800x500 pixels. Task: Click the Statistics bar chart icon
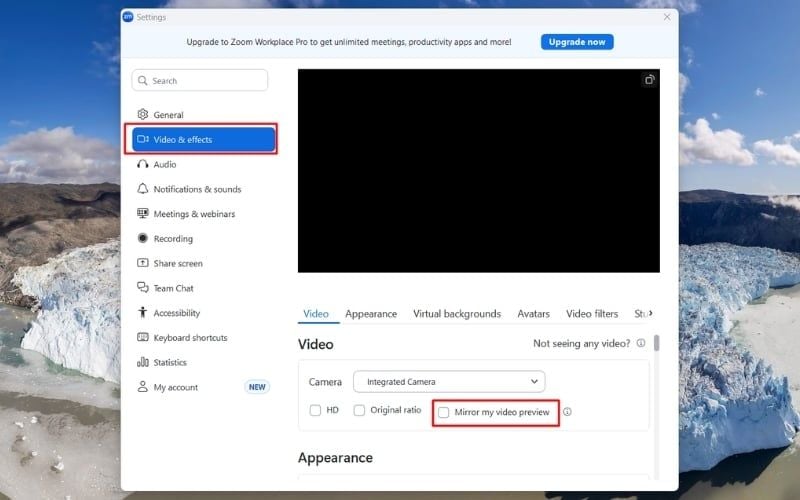point(143,362)
